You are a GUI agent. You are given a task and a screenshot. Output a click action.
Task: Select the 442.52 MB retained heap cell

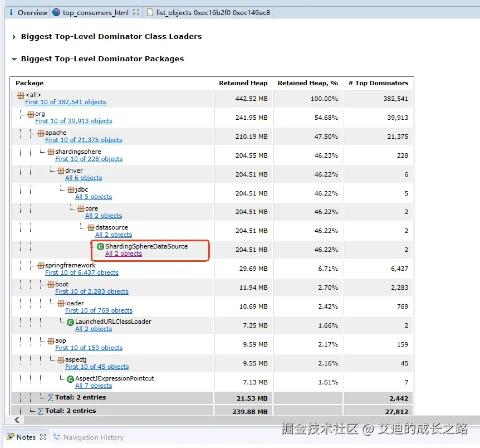243,99
